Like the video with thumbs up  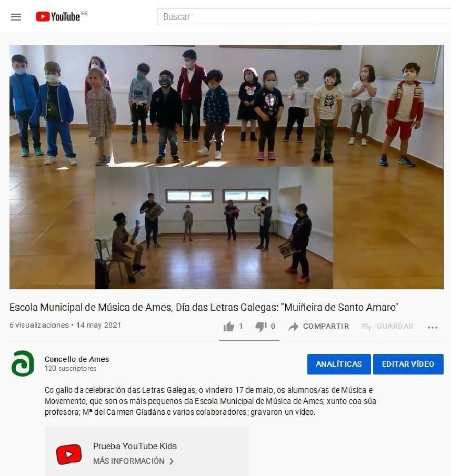(229, 327)
